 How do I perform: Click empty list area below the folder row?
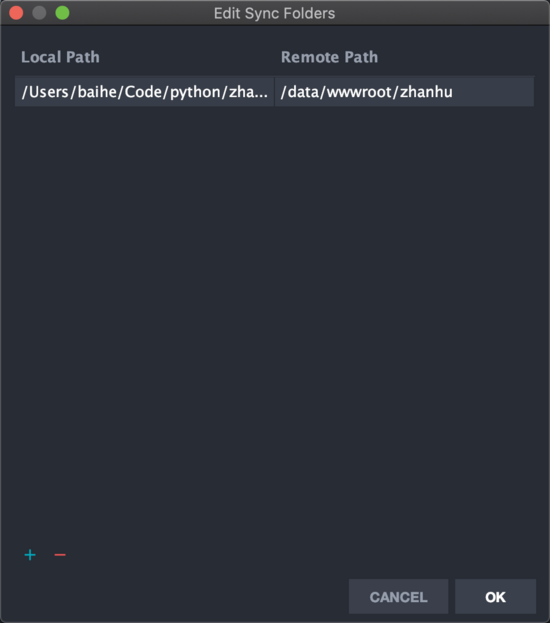pyautogui.click(x=275, y=318)
